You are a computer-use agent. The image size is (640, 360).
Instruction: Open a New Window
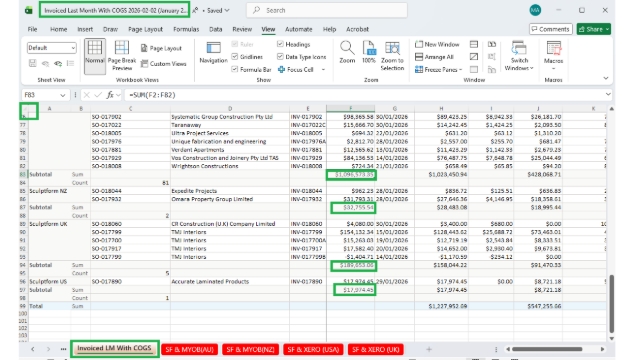pos(437,44)
